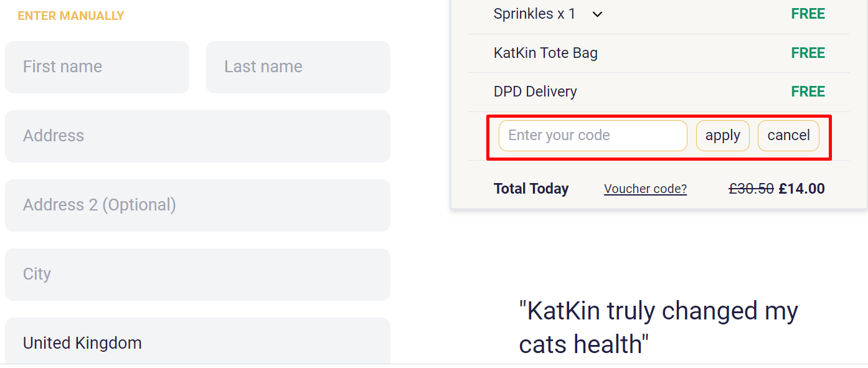
Task: Click the DPD Delivery line item
Action: coord(535,92)
